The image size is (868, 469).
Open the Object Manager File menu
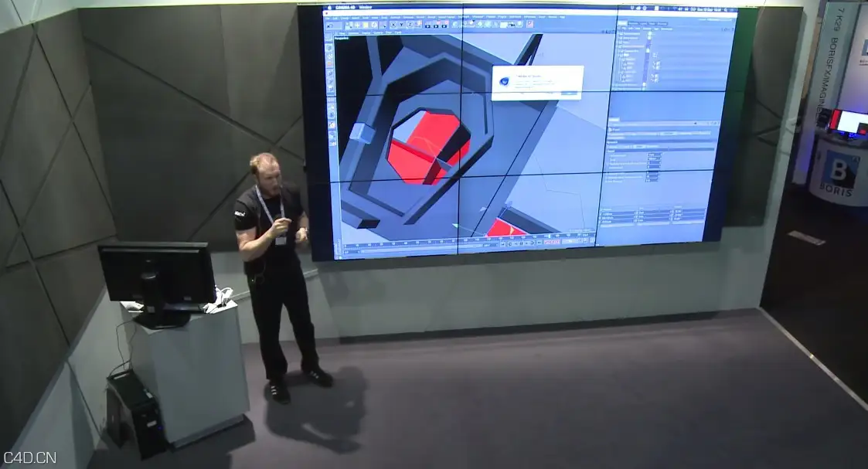624,29
